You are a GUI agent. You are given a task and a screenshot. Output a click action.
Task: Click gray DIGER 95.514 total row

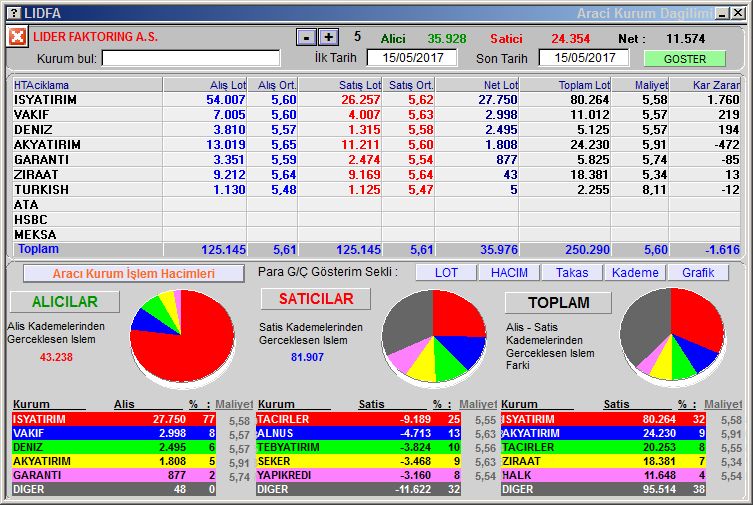[x=604, y=489]
